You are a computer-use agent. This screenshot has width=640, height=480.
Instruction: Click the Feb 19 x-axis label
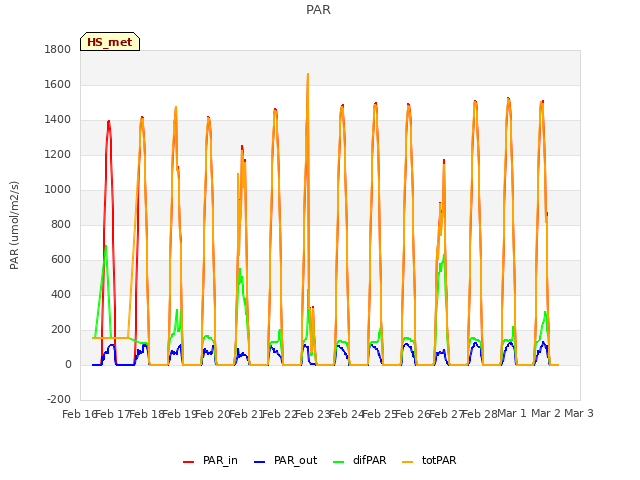[179, 414]
